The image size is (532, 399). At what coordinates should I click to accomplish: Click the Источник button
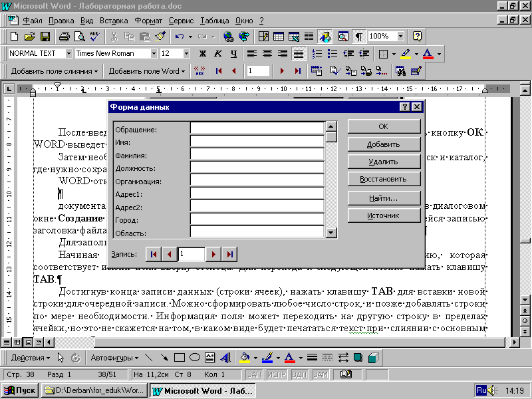pyautogui.click(x=384, y=215)
